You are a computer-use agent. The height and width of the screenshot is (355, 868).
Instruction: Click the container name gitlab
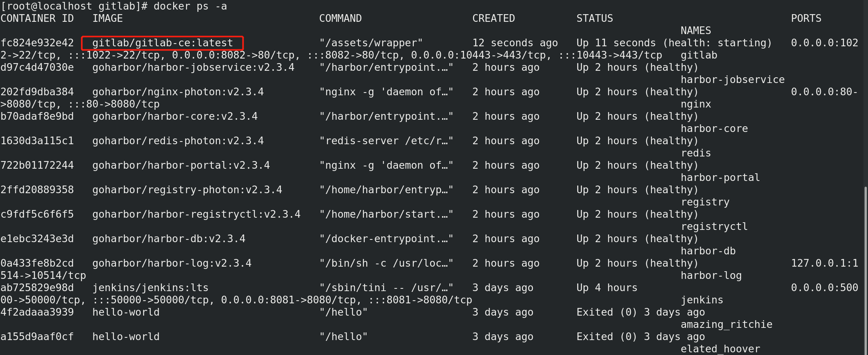699,55
